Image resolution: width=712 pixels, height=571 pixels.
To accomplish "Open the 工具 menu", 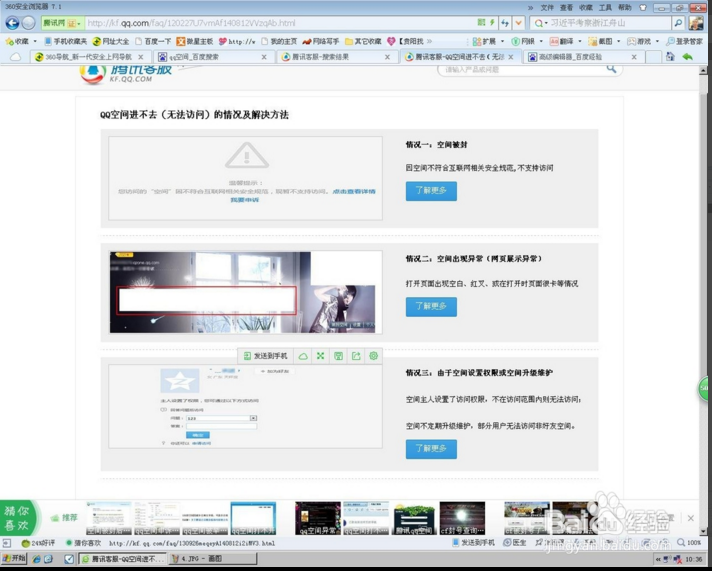I will [605, 7].
